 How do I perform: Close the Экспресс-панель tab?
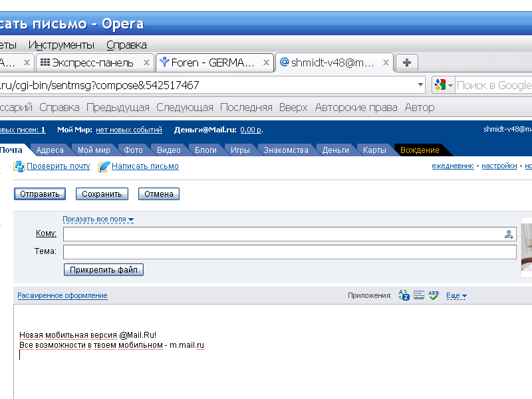[146, 63]
